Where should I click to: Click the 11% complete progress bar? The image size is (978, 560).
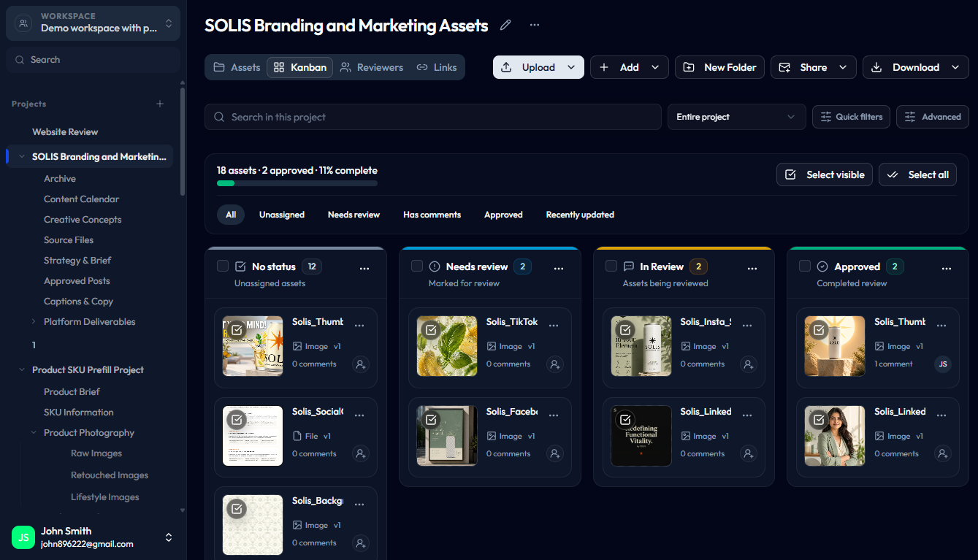(x=297, y=183)
